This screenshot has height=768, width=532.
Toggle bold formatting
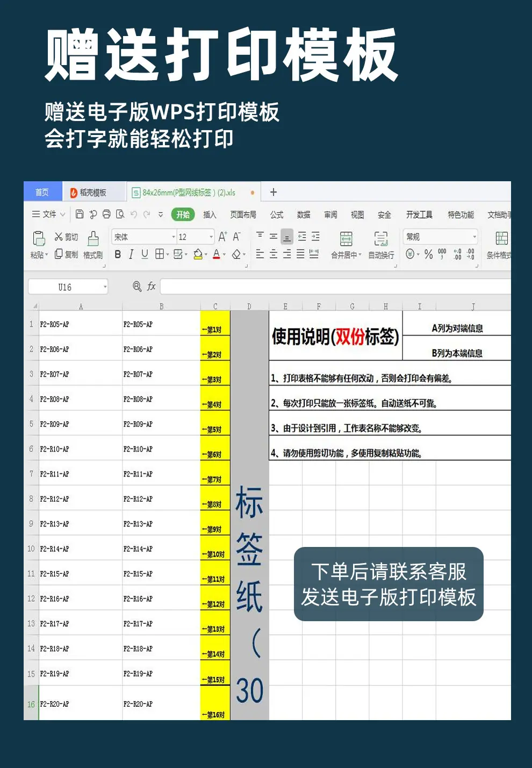(118, 254)
